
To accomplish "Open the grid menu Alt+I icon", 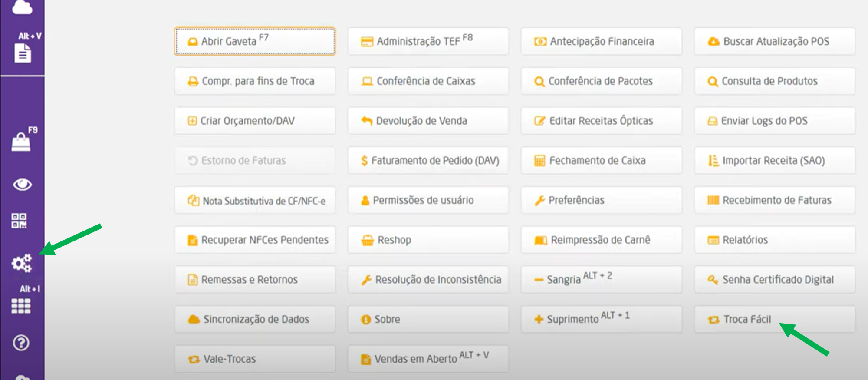I will pos(21,306).
